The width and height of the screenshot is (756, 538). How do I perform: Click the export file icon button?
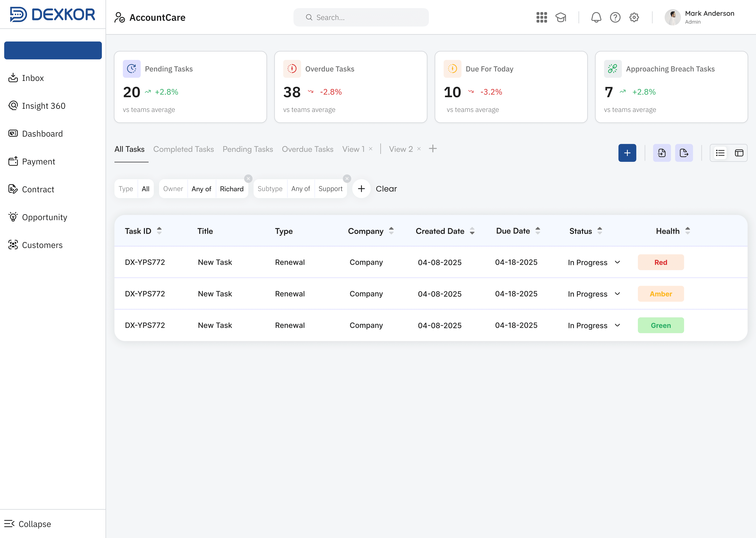[684, 153]
